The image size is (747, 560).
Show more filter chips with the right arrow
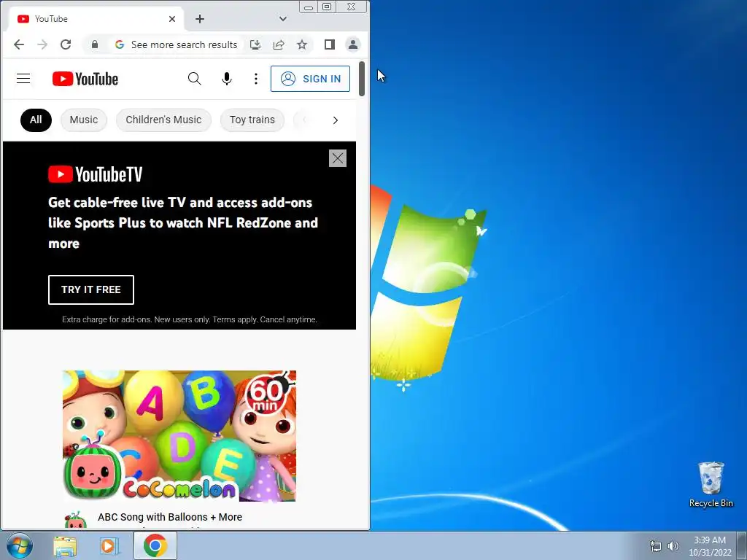(x=336, y=120)
